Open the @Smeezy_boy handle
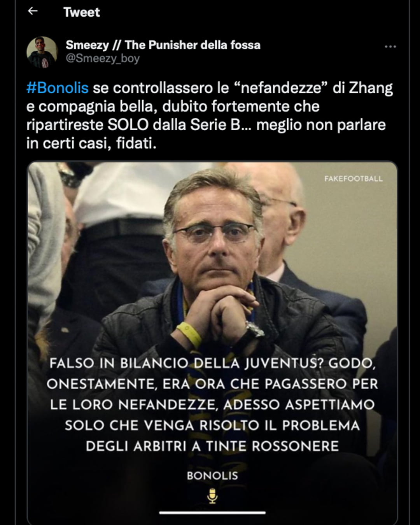Image resolution: width=420 pixels, height=525 pixels. 103,58
